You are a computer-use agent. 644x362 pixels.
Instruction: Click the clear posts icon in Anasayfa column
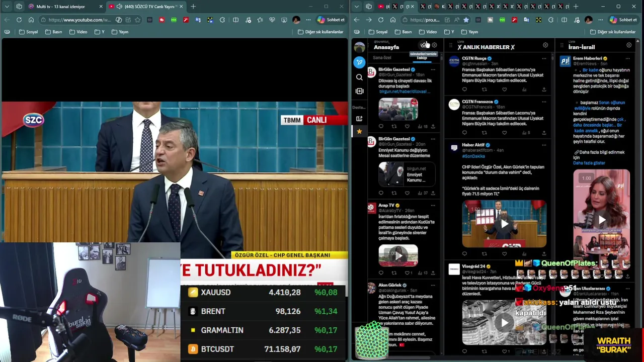coord(424,45)
